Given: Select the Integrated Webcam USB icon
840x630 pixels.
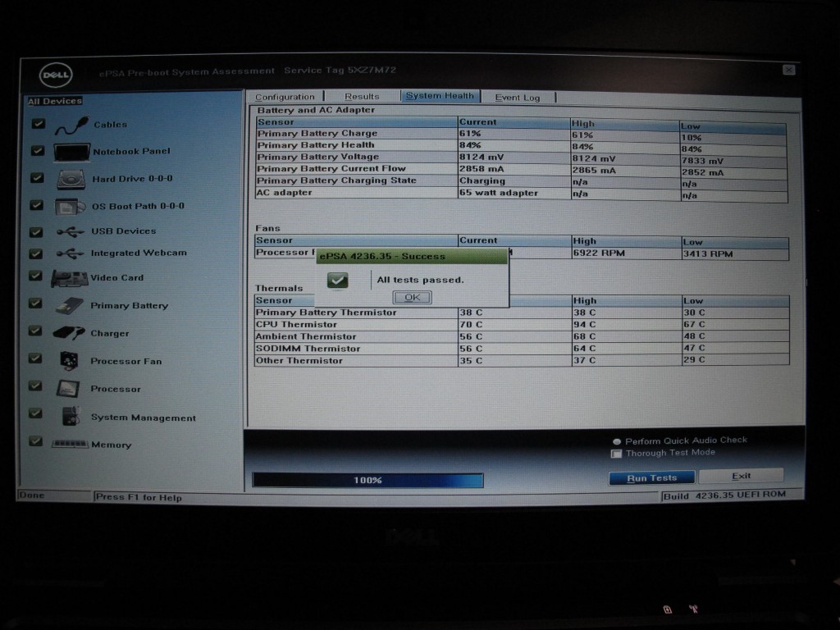Looking at the screenshot, I should point(71,253).
